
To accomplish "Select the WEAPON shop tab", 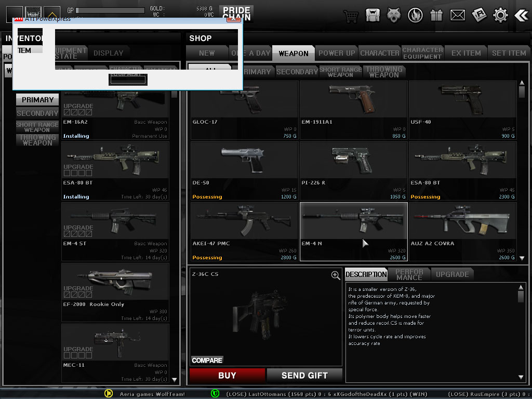I will coord(294,53).
